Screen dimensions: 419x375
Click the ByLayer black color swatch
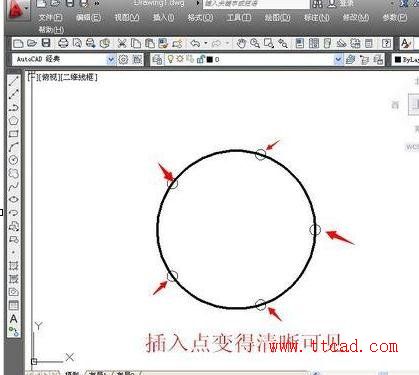coord(397,60)
